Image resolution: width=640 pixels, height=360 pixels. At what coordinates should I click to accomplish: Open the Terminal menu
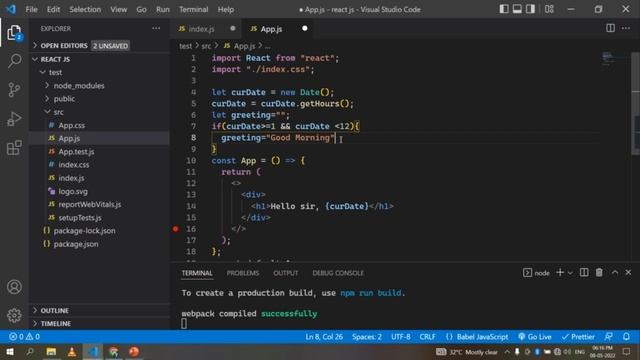coord(193,9)
